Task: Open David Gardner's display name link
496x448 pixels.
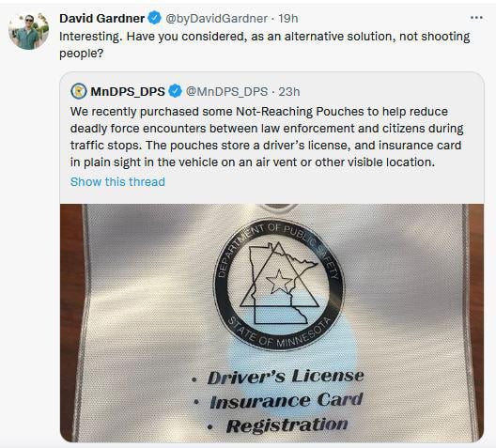Action: click(101, 19)
